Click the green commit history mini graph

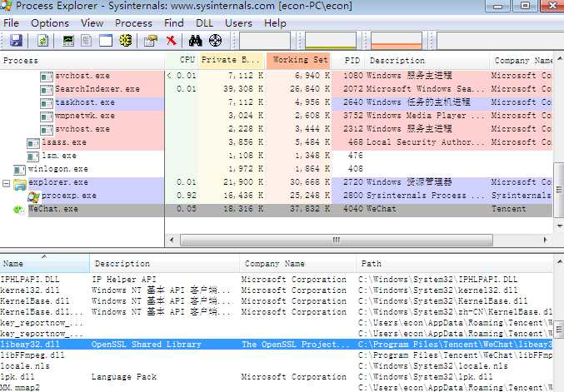click(331, 41)
